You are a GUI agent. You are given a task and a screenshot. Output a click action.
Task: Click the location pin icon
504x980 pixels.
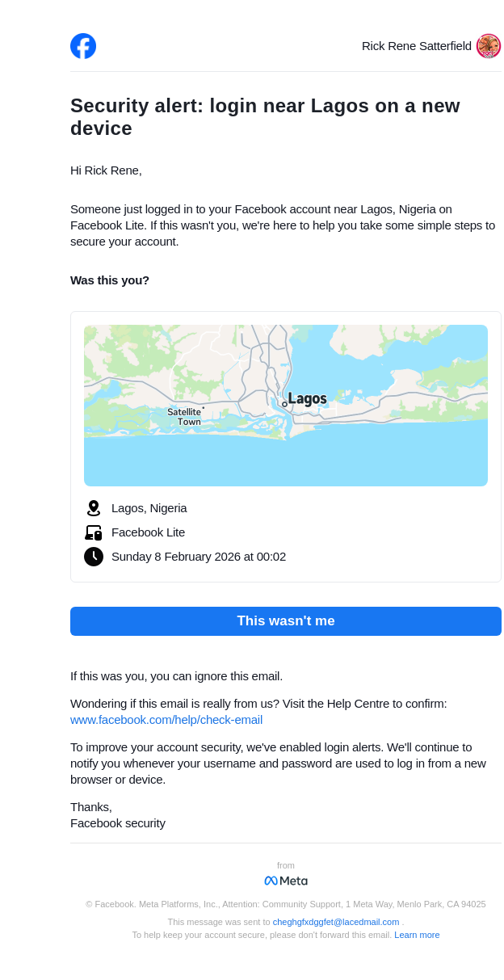(x=94, y=508)
